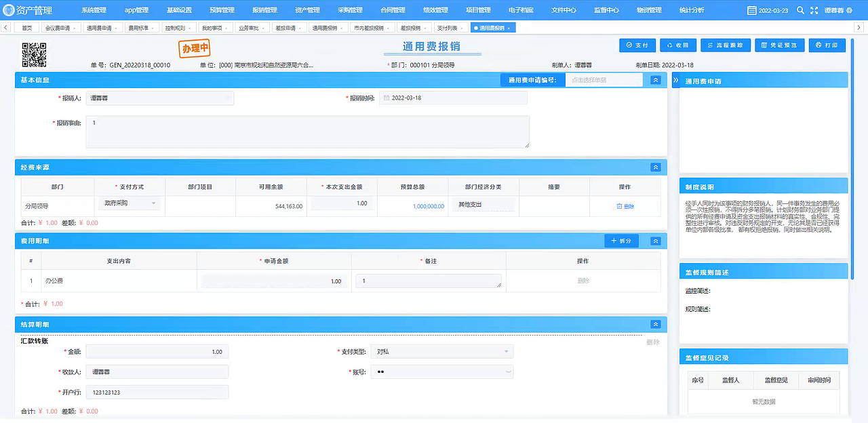Open the 统计分析 menu
Screen dimensions: 868x423
(692, 10)
